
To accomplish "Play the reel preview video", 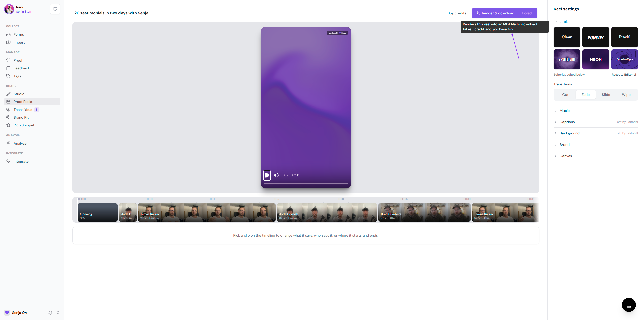I will 267,175.
